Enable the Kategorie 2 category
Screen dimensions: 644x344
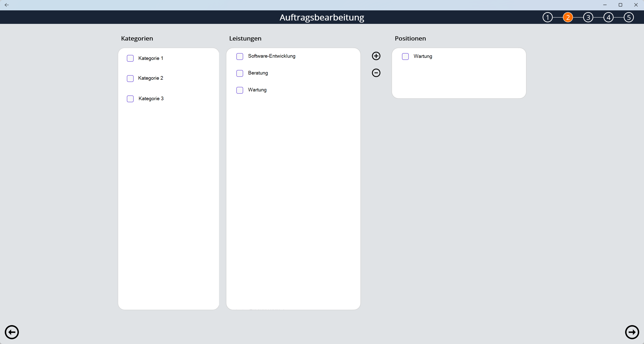point(130,78)
